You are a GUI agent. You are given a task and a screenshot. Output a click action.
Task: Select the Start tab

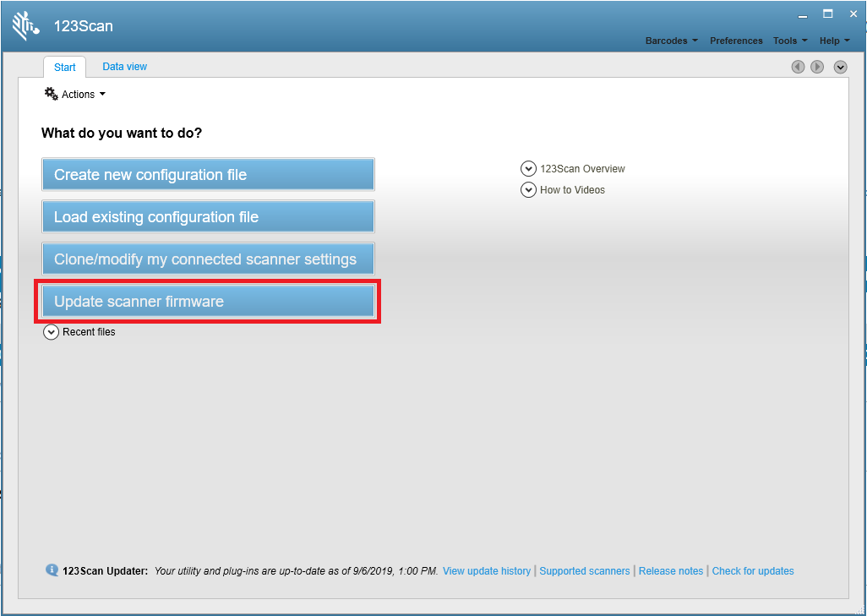click(64, 66)
